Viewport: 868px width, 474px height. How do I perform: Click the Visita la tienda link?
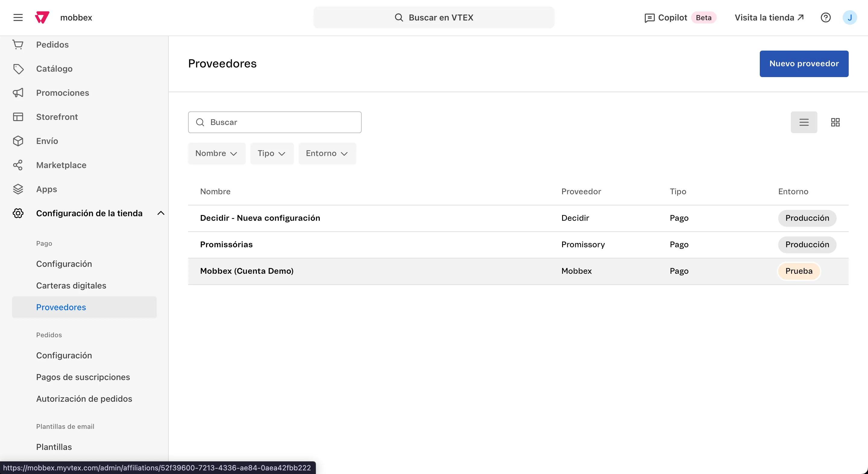click(x=769, y=17)
